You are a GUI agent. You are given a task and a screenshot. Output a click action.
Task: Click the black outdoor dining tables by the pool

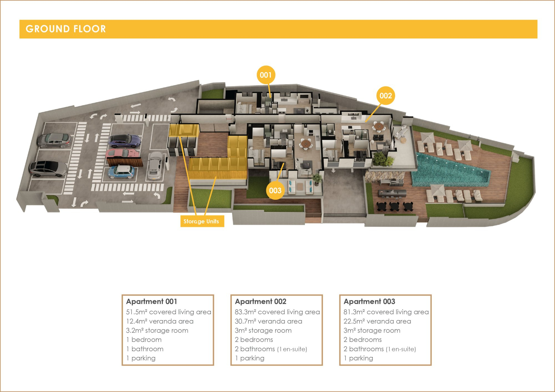click(394, 206)
